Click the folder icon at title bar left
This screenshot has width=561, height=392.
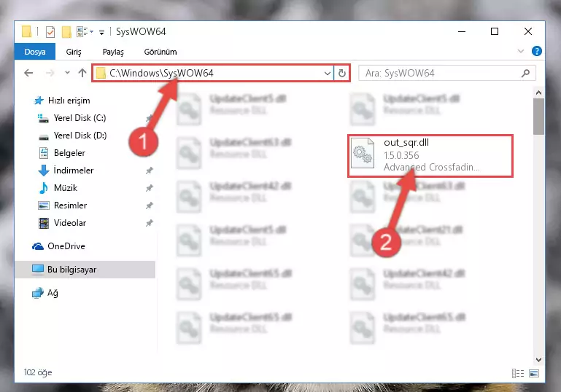coord(26,31)
